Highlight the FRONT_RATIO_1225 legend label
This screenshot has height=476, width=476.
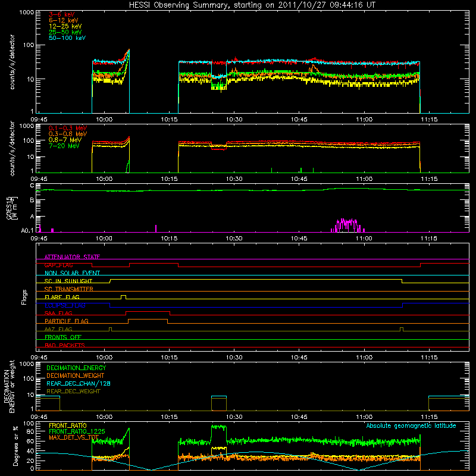tap(77, 431)
